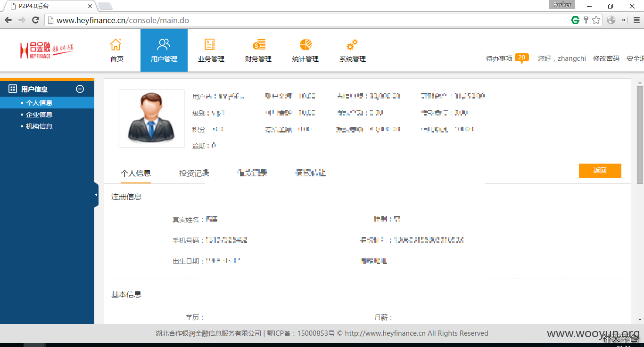Collapse sidebar using the left arrow handle
This screenshot has width=644, height=347.
pos(96,195)
